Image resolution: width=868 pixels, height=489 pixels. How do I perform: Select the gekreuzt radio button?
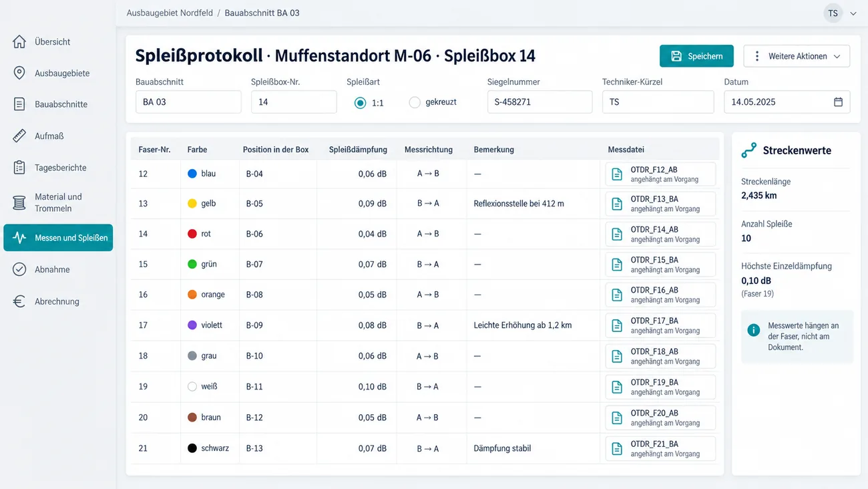(x=415, y=103)
